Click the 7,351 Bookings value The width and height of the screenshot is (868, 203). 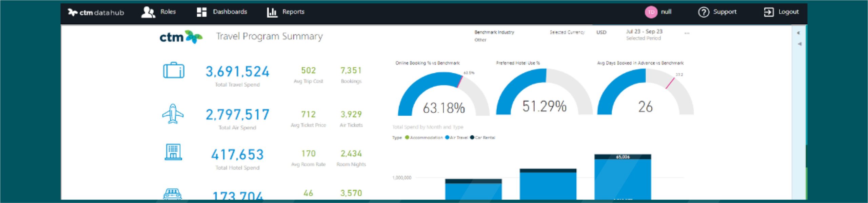tap(351, 70)
